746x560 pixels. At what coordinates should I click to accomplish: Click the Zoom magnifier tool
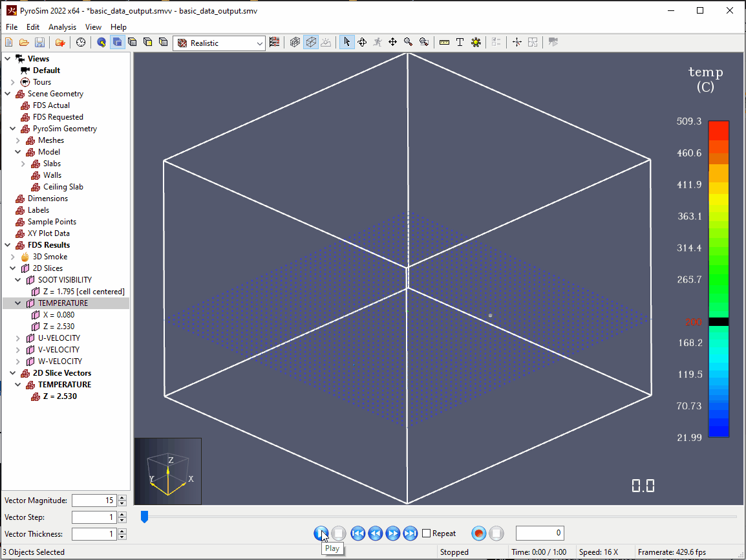click(408, 42)
